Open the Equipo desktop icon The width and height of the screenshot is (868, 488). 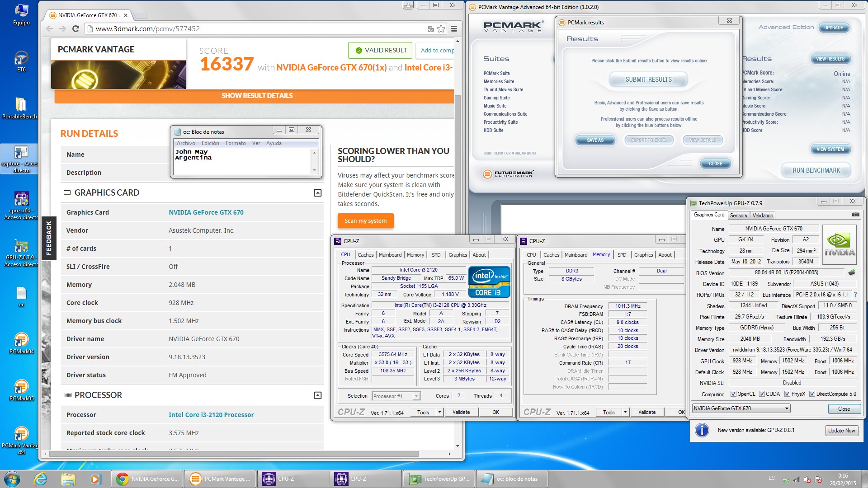(21, 14)
